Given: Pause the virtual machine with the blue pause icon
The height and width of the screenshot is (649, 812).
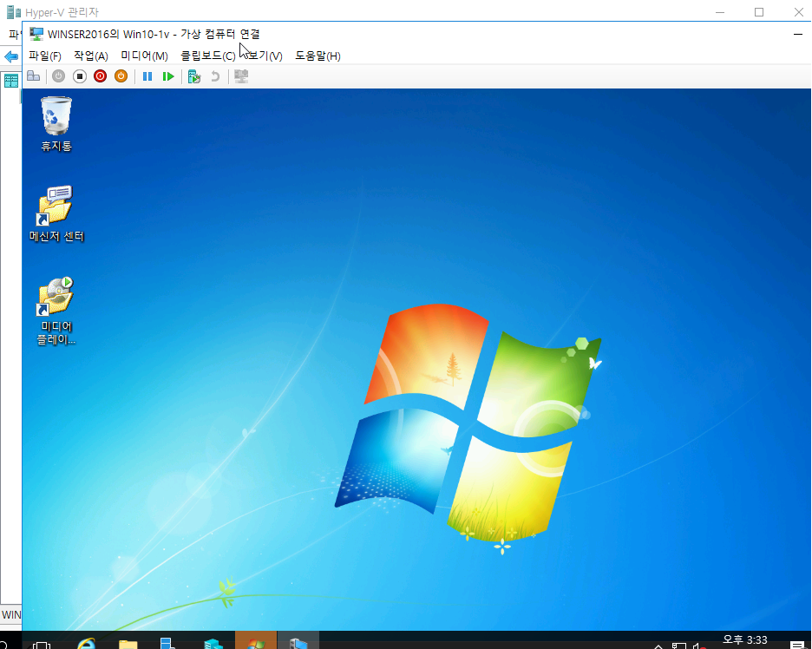Looking at the screenshot, I should tap(147, 76).
